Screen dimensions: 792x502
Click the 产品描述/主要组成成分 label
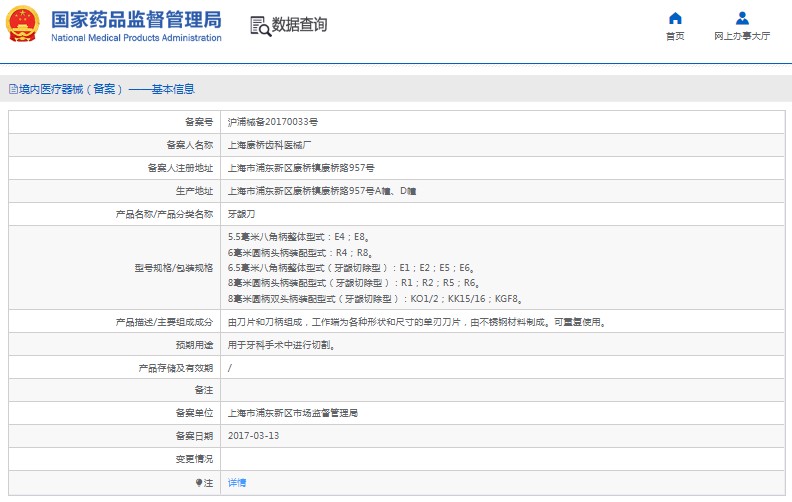coord(165,322)
